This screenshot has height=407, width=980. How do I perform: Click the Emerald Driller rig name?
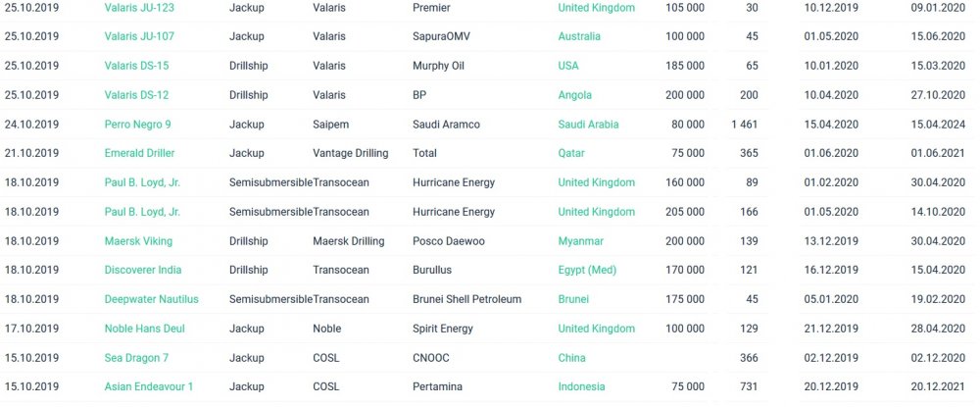140,154
